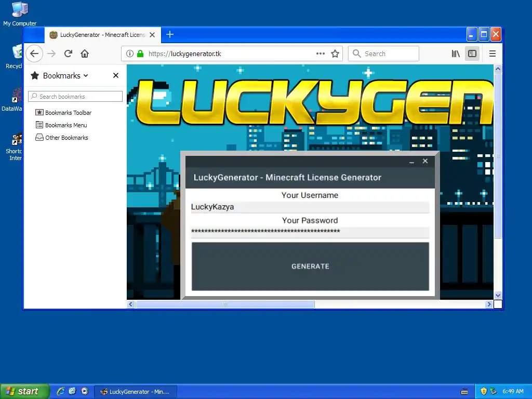
Task: Click the keyboard icon in the taskbar
Action: tap(464, 392)
